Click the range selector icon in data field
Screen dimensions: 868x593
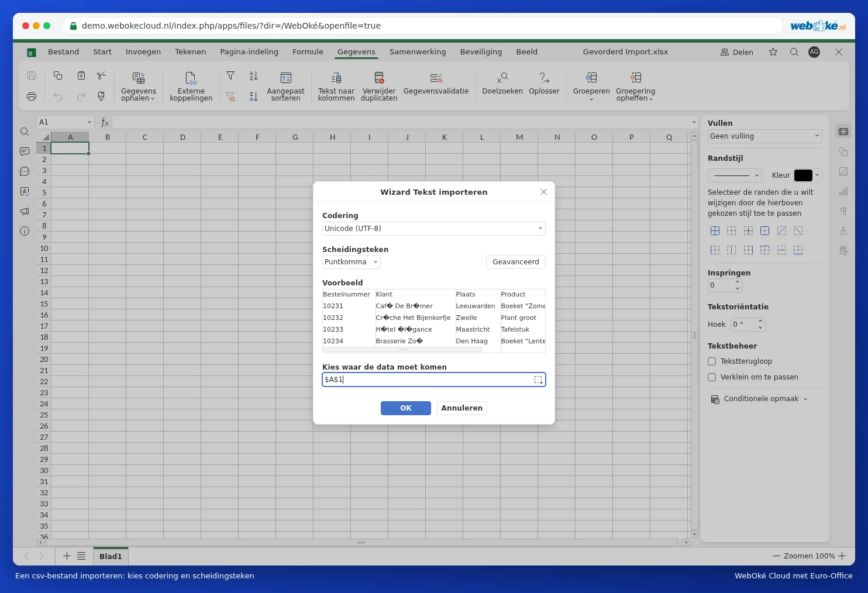(538, 380)
